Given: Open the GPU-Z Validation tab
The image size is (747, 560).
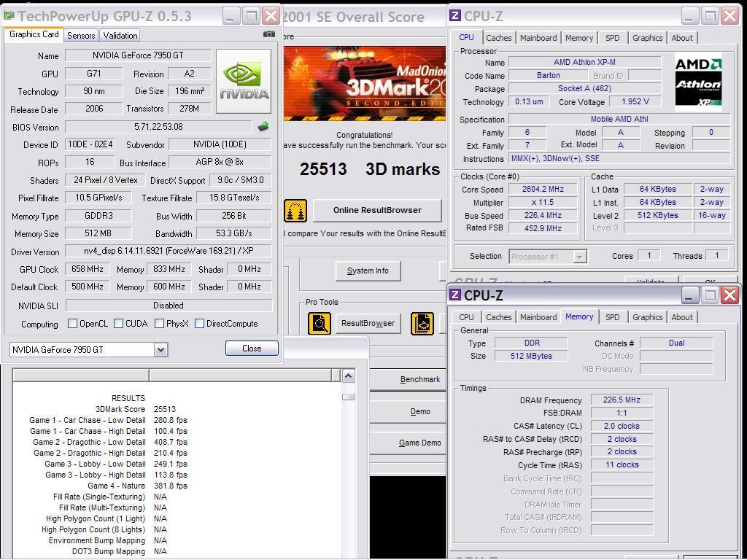Looking at the screenshot, I should coord(120,35).
